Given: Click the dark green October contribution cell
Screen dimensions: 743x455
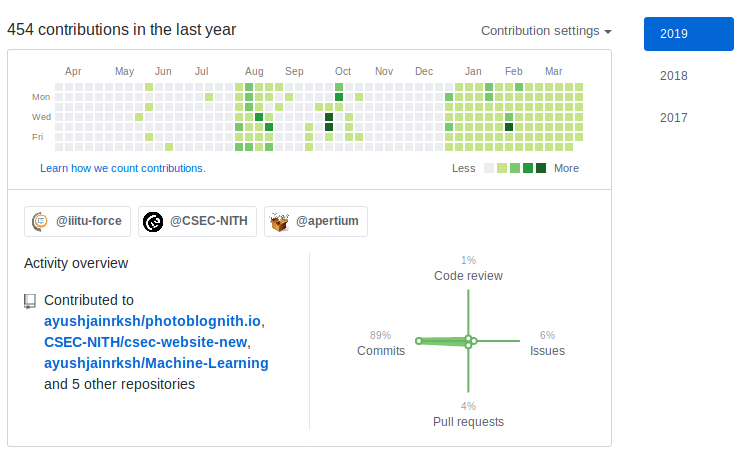Looking at the screenshot, I should pos(340,97).
